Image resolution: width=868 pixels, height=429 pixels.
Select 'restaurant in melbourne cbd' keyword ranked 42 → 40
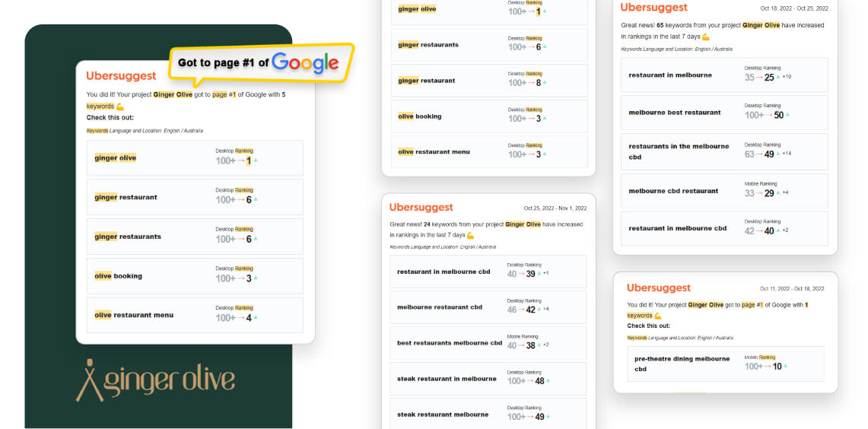coord(678,228)
